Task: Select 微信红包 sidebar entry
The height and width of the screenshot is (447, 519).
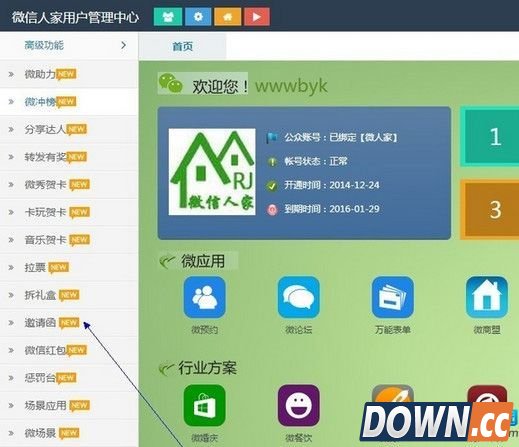Action: pos(69,350)
